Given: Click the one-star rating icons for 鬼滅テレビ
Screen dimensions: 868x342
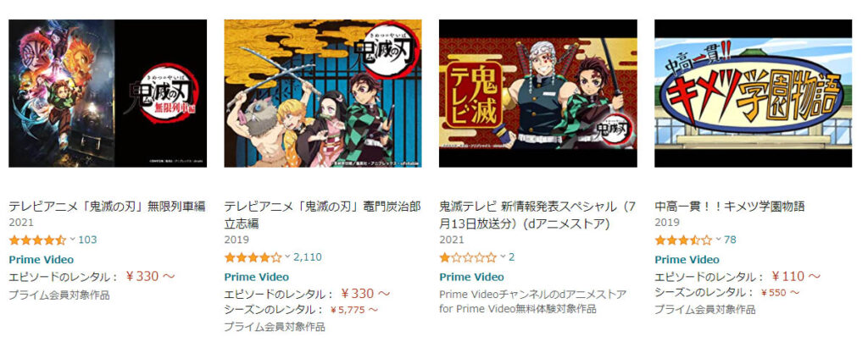Looking at the screenshot, I should pos(468,256).
